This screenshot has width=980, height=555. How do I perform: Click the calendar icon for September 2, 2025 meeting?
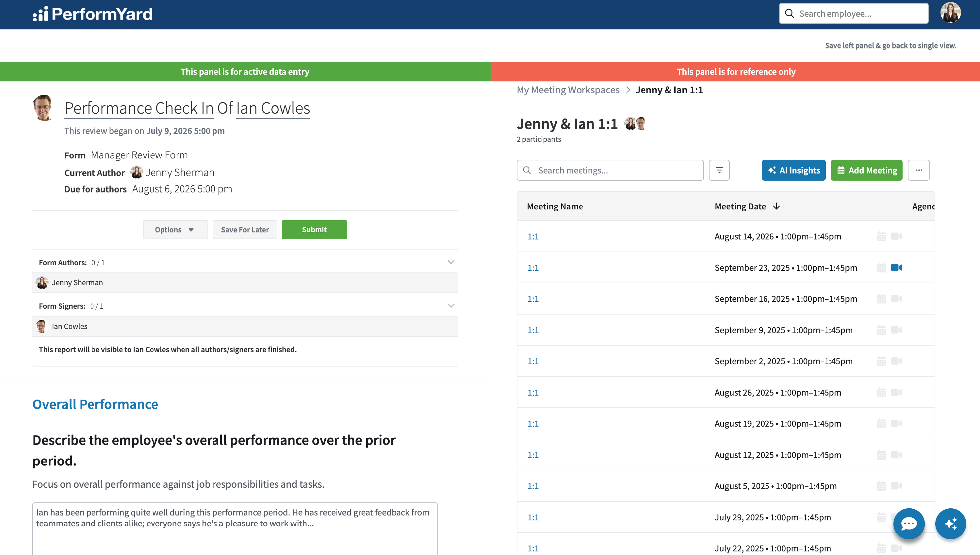pos(881,361)
